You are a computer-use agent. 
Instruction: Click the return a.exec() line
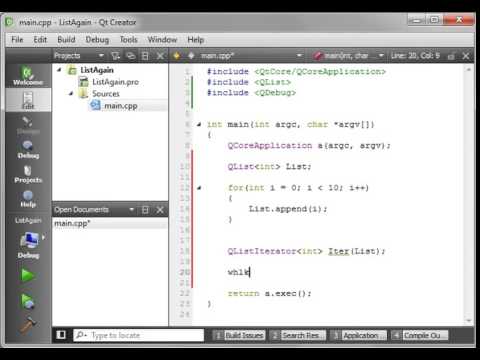pyautogui.click(x=269, y=294)
